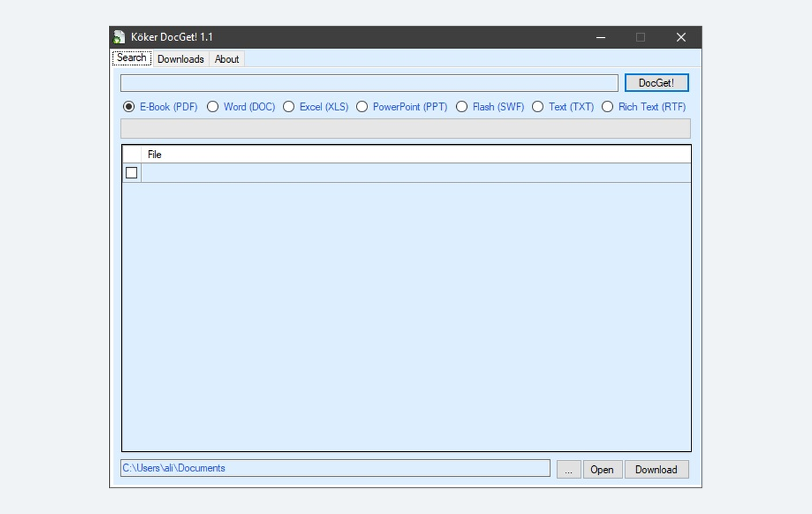The image size is (812, 514).
Task: Minimize the Köker DocGet window
Action: click(x=600, y=37)
